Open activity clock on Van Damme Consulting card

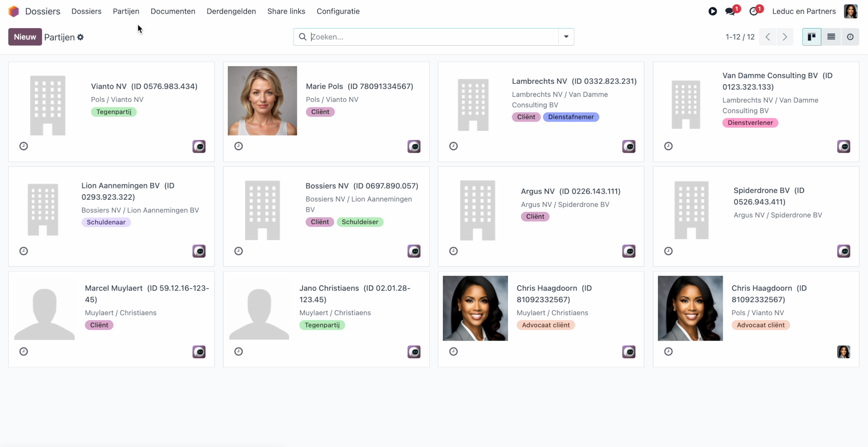668,146
